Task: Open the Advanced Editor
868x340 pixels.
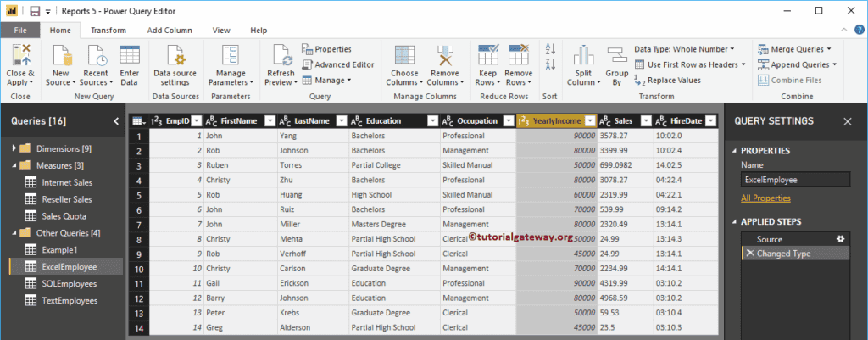Action: [x=337, y=64]
